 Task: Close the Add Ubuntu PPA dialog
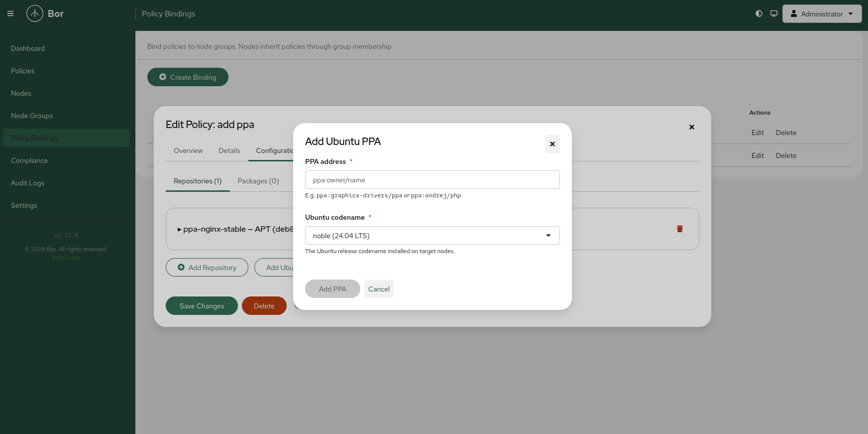(x=552, y=144)
